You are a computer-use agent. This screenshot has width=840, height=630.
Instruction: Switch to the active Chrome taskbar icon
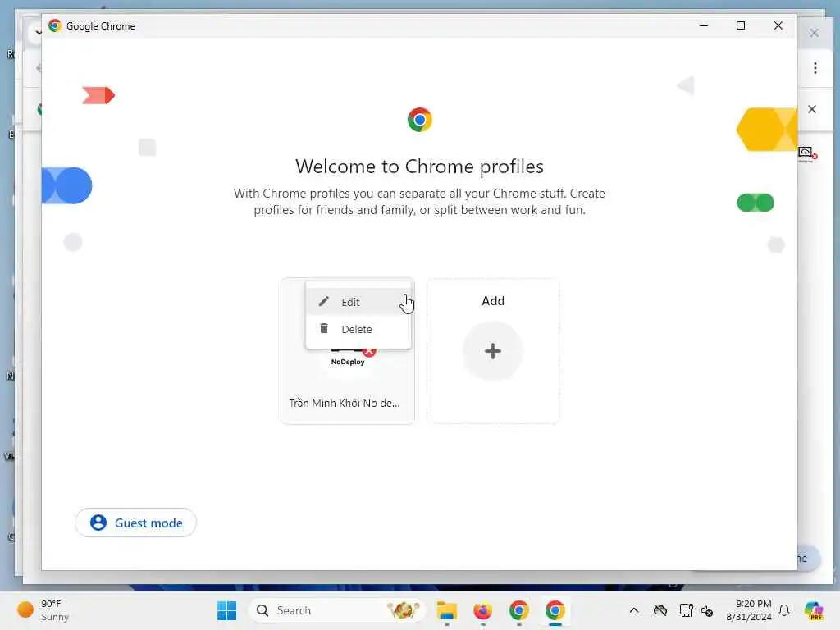coord(555,610)
